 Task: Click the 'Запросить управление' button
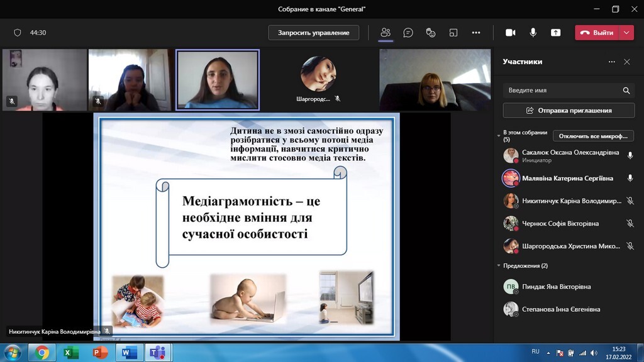click(313, 33)
